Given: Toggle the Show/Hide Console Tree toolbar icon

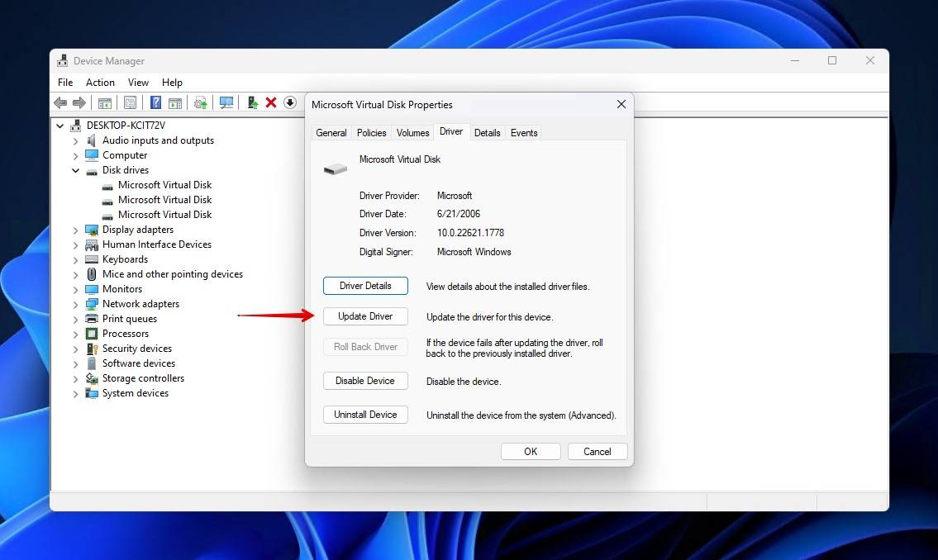Looking at the screenshot, I should [105, 102].
